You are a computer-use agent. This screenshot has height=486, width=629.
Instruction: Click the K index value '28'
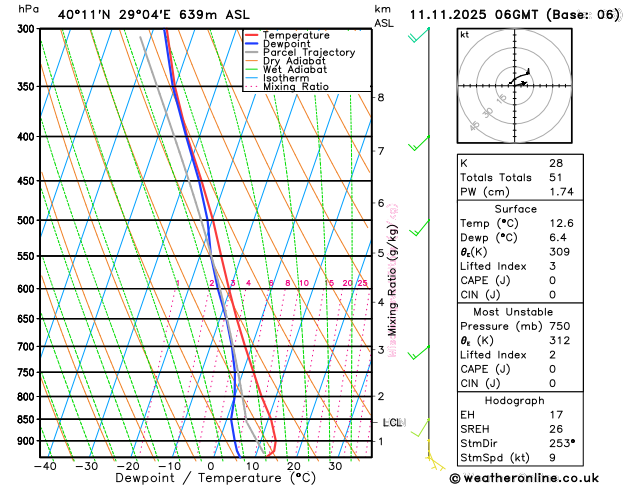point(556,163)
